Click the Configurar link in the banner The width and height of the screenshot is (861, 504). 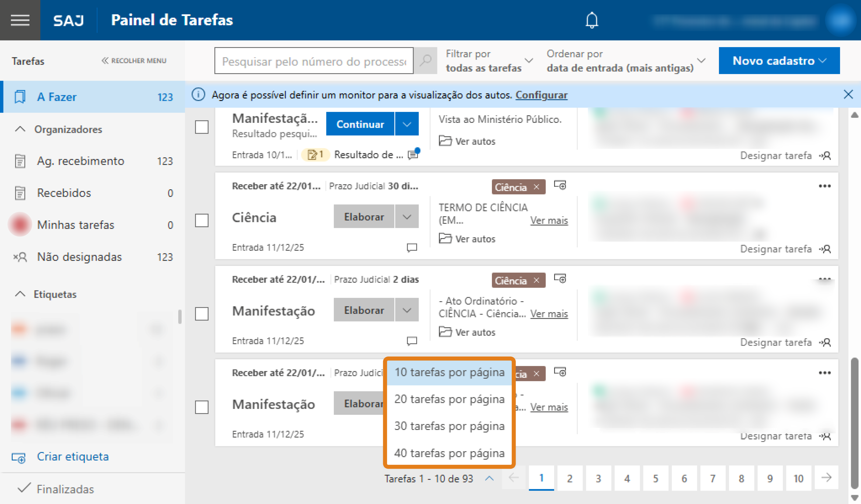coord(541,95)
